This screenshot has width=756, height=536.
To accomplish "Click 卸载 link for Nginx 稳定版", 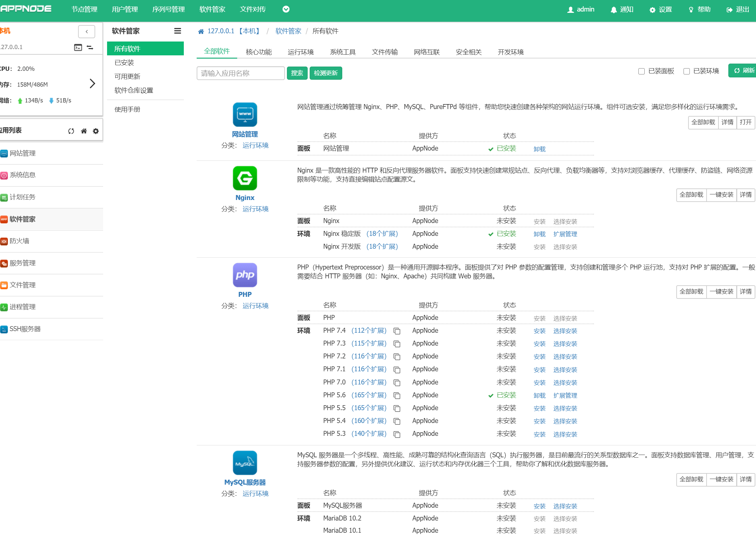I will 540,234.
